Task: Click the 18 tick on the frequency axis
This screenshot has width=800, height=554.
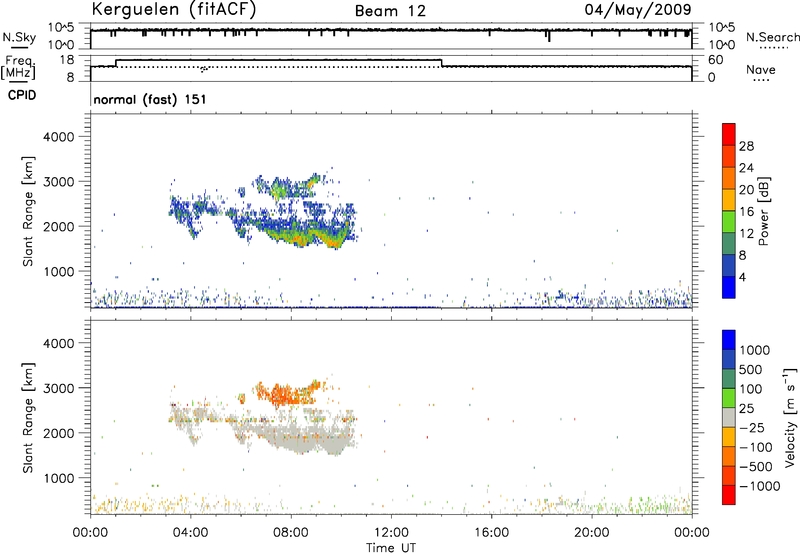Action: 67,60
